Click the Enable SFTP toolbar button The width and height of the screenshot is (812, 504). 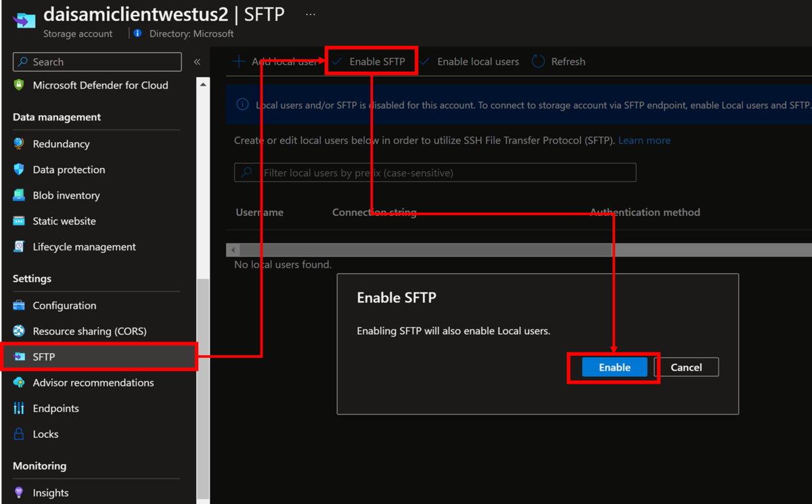tap(371, 62)
